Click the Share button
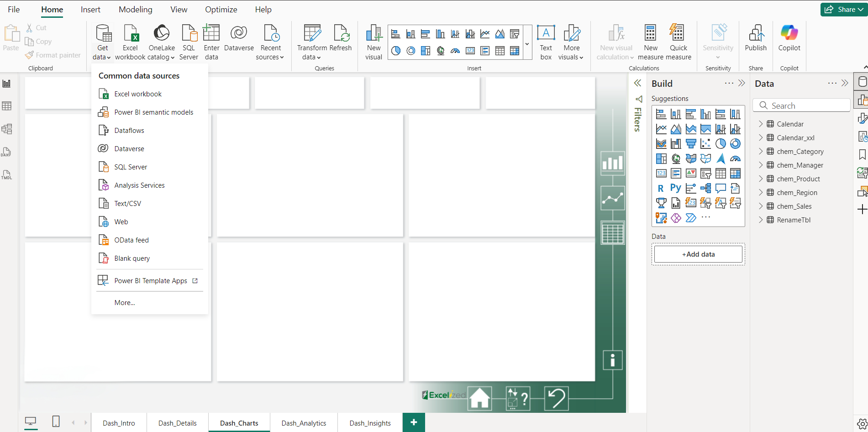This screenshot has height=432, width=868. pyautogui.click(x=844, y=9)
